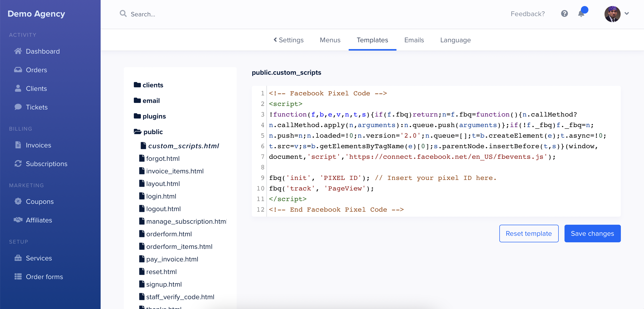Expand the plugins folder
Screen dimensions: 644x309
(150, 116)
